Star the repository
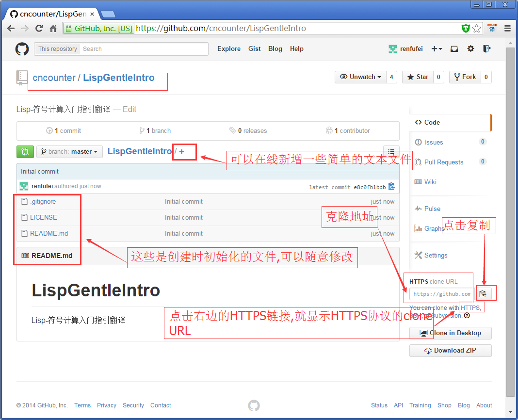This screenshot has width=518, height=420. point(418,77)
